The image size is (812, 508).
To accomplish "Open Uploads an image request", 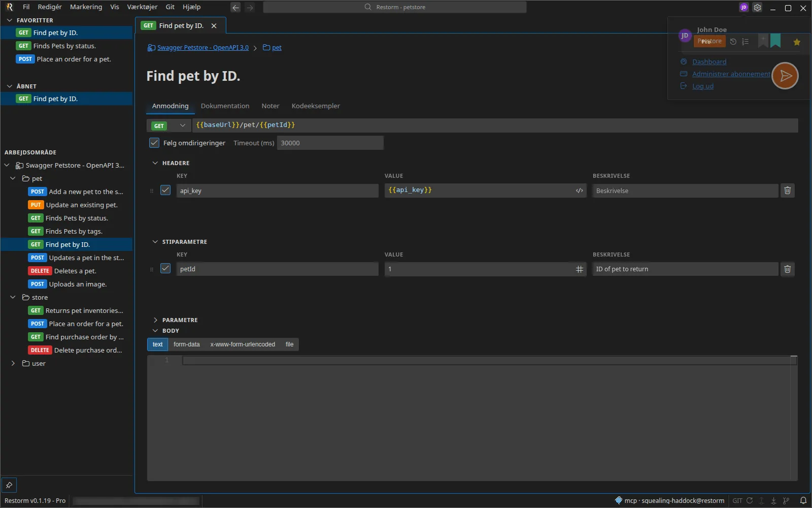I will 66,284.
